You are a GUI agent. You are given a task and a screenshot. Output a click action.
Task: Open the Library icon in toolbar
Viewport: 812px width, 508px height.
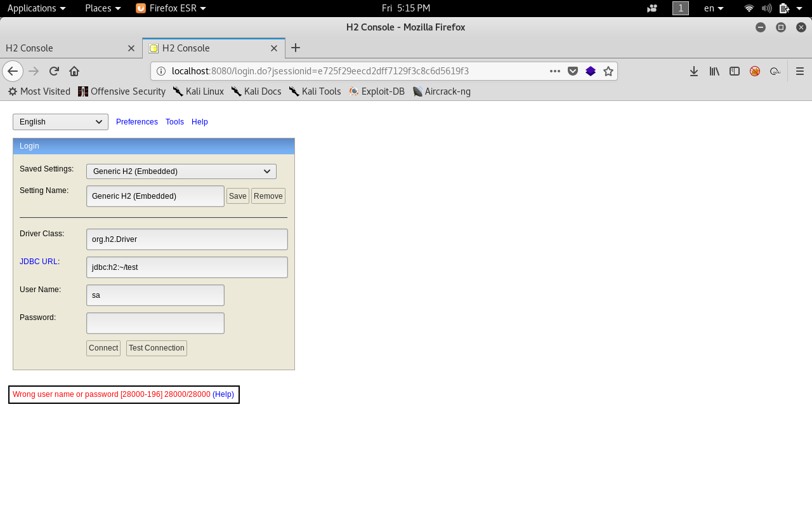coord(714,71)
